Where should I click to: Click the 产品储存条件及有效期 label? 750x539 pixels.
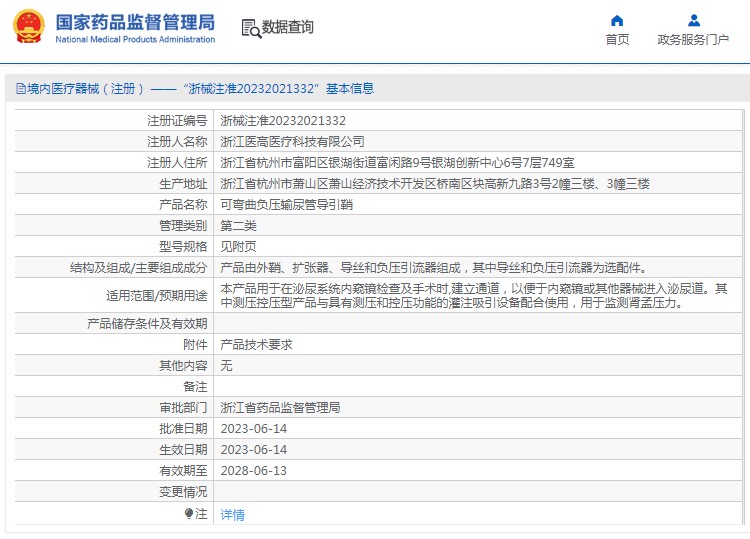[x=147, y=323]
